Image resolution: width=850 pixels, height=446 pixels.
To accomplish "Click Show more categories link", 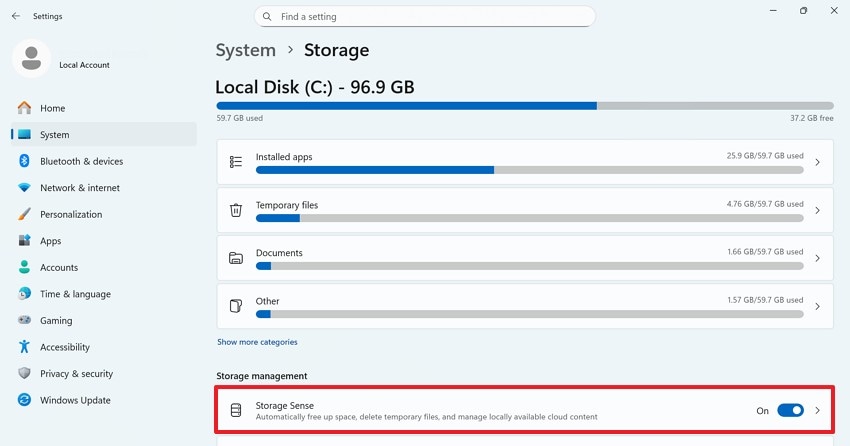I will [x=257, y=342].
